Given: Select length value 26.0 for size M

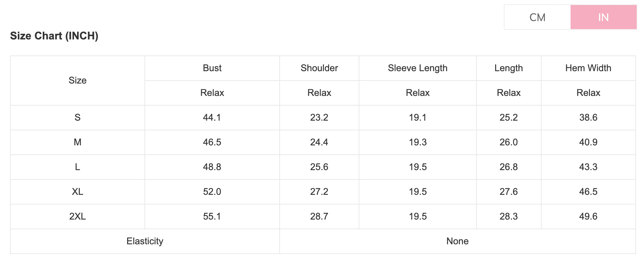Looking at the screenshot, I should tap(509, 142).
